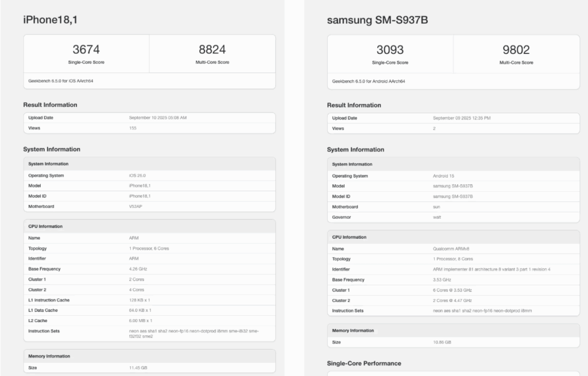Image resolution: width=588 pixels, height=376 pixels.
Task: Click the iPhone instruction sets value ending 'sme2'
Action: tap(194, 334)
